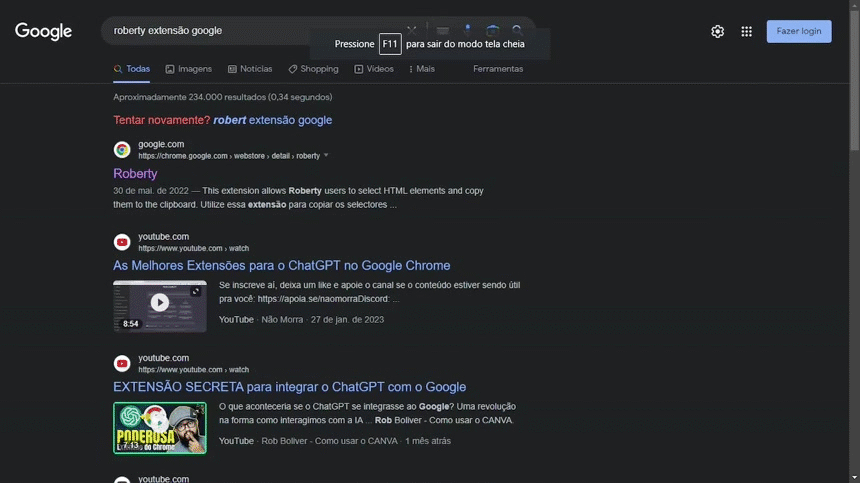Open the Shopping tab
Viewport: 860px width, 483px height.
[314, 69]
